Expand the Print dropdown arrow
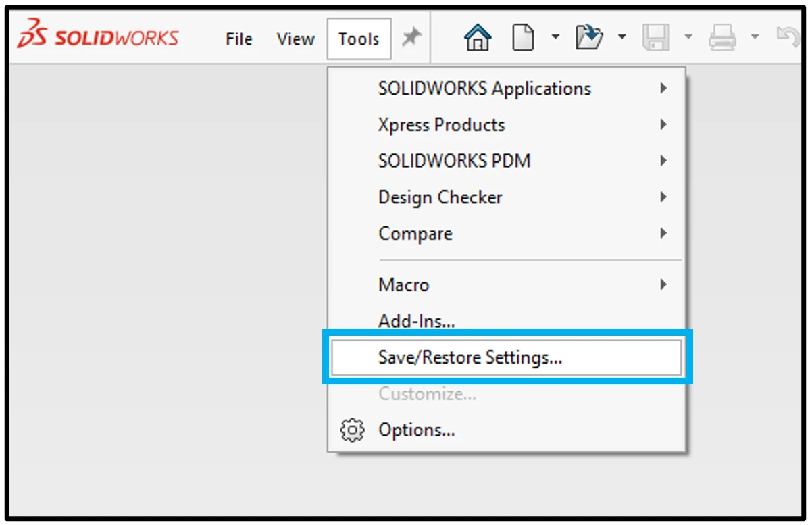Image resolution: width=812 pixels, height=525 pixels. click(x=755, y=37)
